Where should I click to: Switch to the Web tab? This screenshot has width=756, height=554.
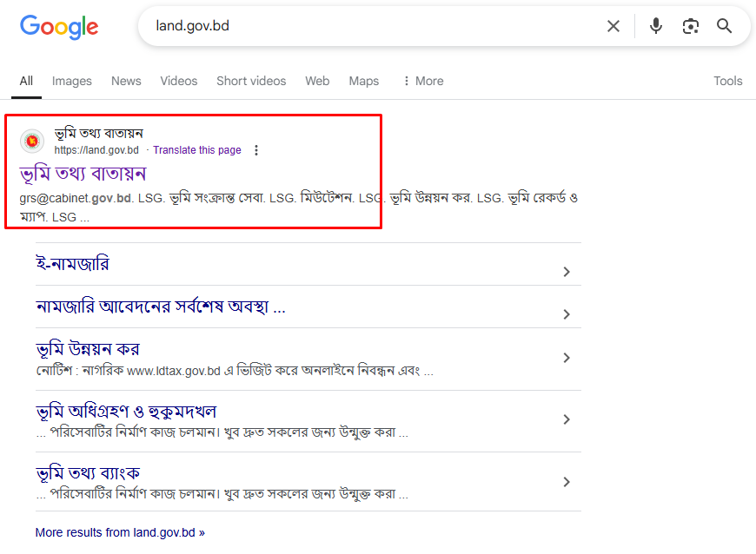click(317, 81)
